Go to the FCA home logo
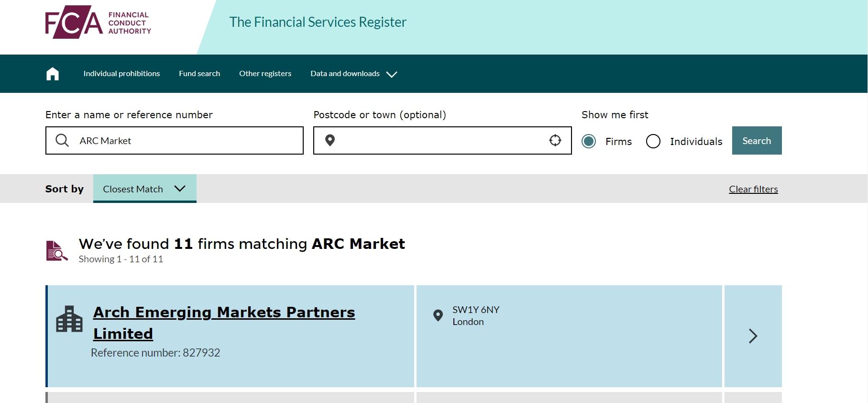 tap(98, 22)
